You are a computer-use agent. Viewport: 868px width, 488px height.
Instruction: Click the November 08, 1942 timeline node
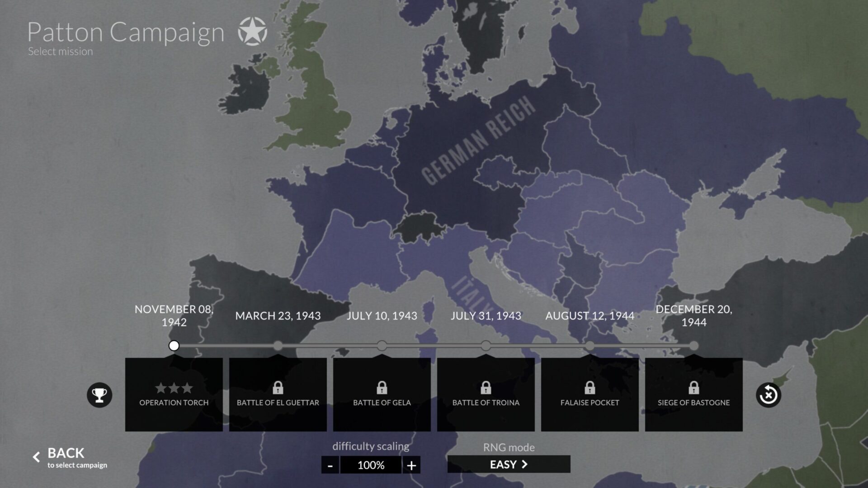[174, 346]
